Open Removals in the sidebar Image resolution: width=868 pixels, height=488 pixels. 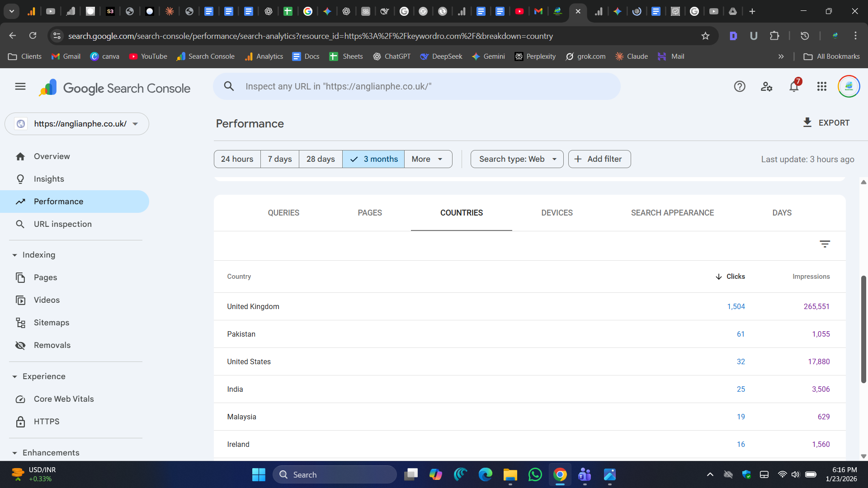(x=52, y=345)
